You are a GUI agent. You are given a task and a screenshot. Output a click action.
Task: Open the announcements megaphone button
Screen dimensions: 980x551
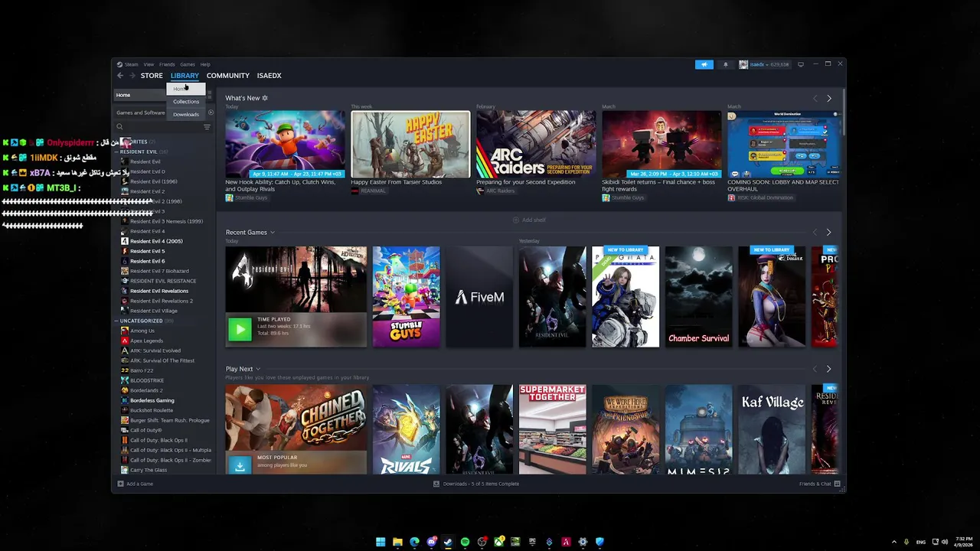click(x=704, y=64)
